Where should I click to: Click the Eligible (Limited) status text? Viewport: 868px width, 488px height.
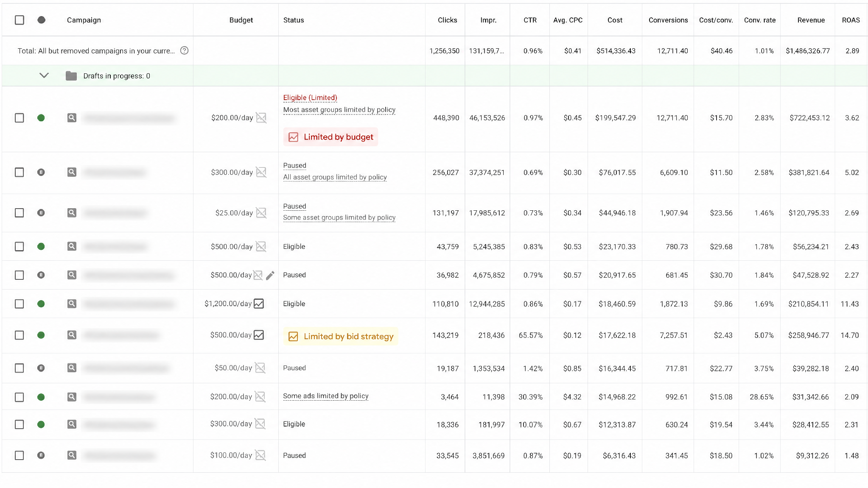pos(310,98)
